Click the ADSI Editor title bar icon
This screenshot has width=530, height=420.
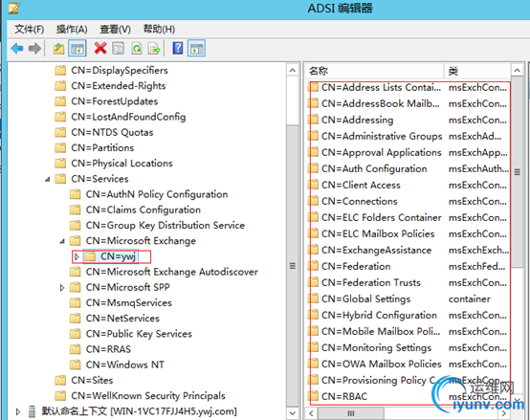pyautogui.click(x=14, y=8)
